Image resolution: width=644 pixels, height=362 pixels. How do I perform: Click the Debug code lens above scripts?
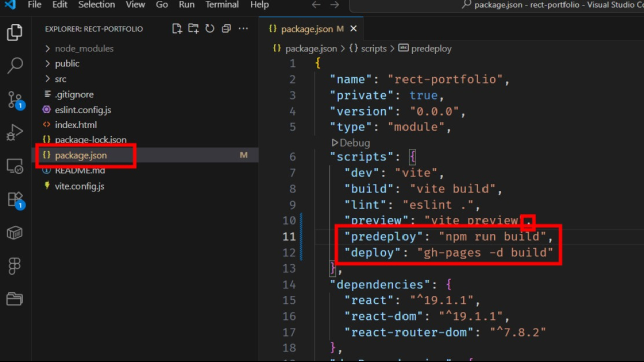(351, 143)
